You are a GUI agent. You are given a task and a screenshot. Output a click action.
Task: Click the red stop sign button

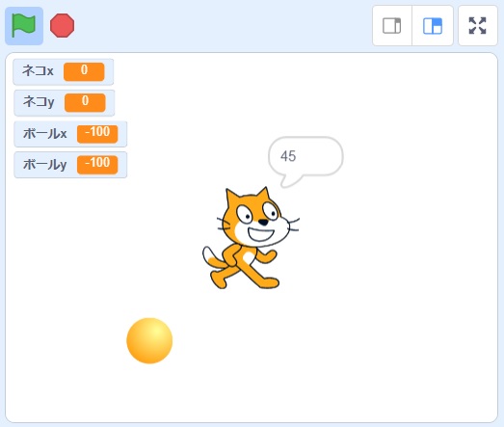pyautogui.click(x=62, y=26)
